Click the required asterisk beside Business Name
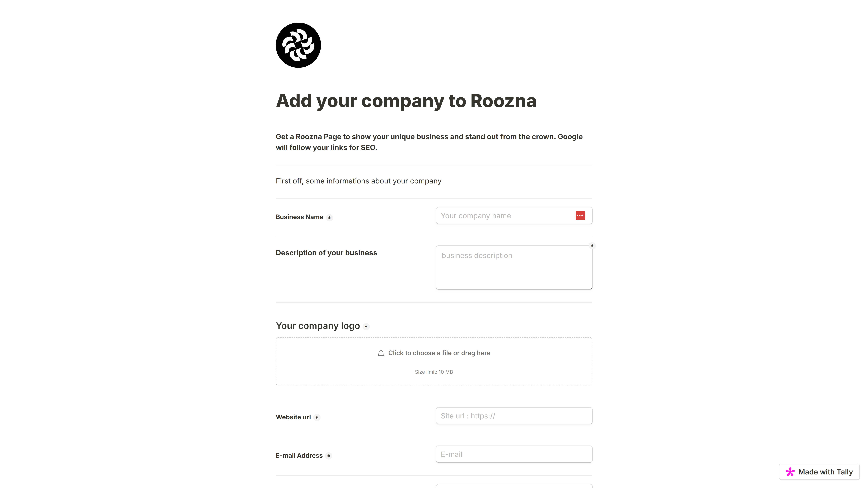 tap(329, 217)
